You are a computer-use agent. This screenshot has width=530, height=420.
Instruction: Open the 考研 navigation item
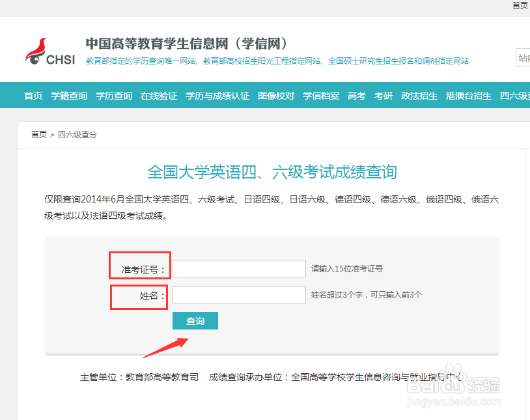384,95
